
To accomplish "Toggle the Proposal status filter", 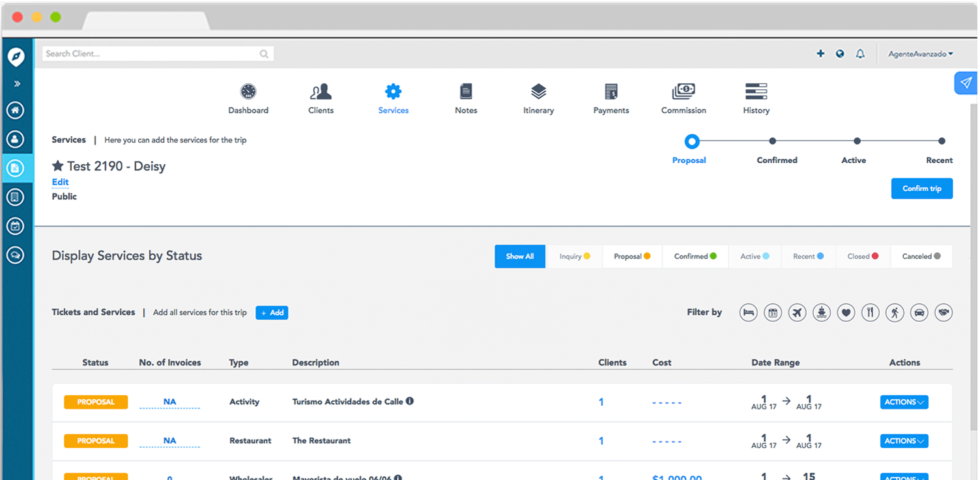I will click(631, 257).
